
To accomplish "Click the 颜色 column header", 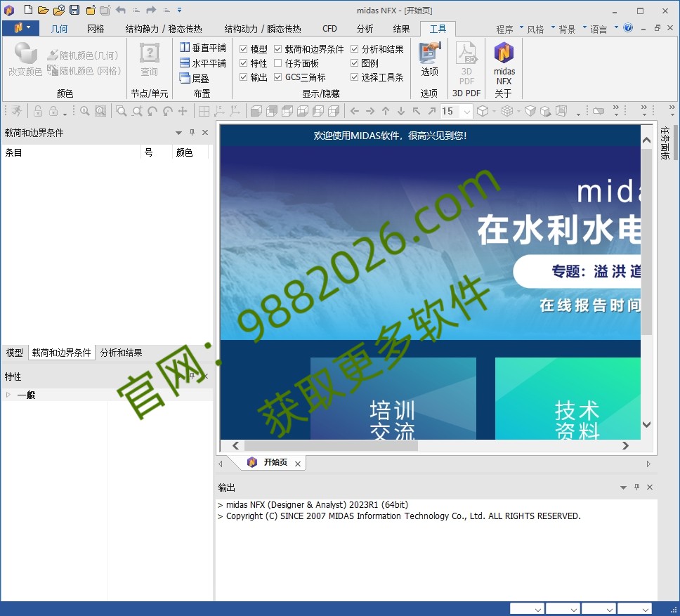I will point(185,152).
